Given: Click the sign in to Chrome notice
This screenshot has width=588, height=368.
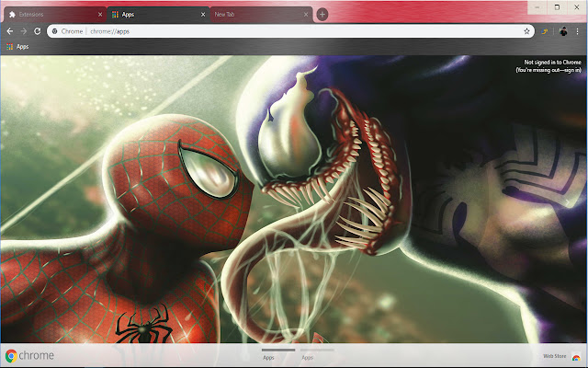Looking at the screenshot, I should click(548, 66).
